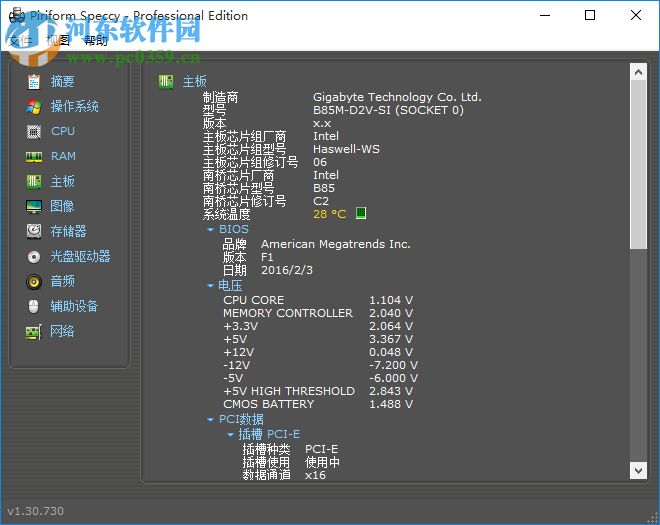Click the American Megatrends Inc. BIOS brand
Screen dimensions: 660x525
coord(335,244)
